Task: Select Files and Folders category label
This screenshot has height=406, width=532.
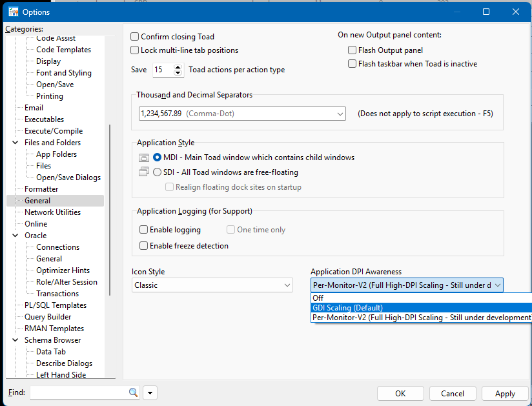Action: tap(52, 143)
